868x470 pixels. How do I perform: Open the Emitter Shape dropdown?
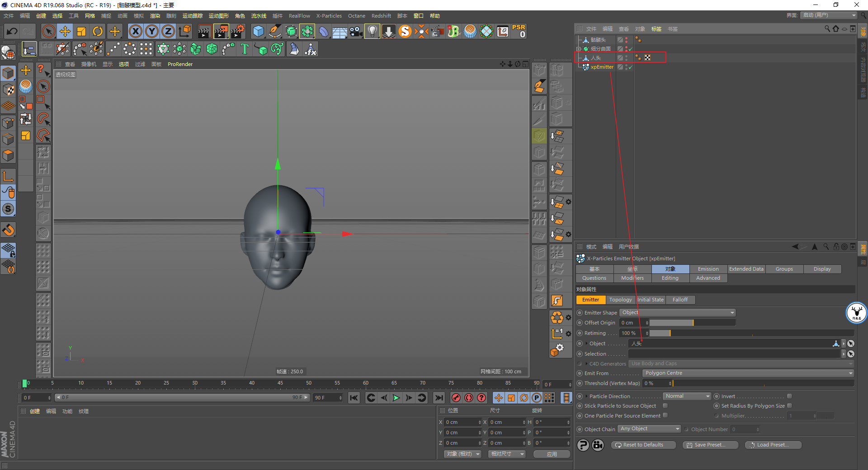pyautogui.click(x=678, y=313)
